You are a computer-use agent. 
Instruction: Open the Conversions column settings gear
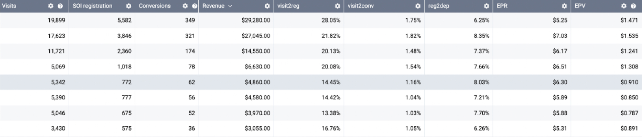point(185,6)
